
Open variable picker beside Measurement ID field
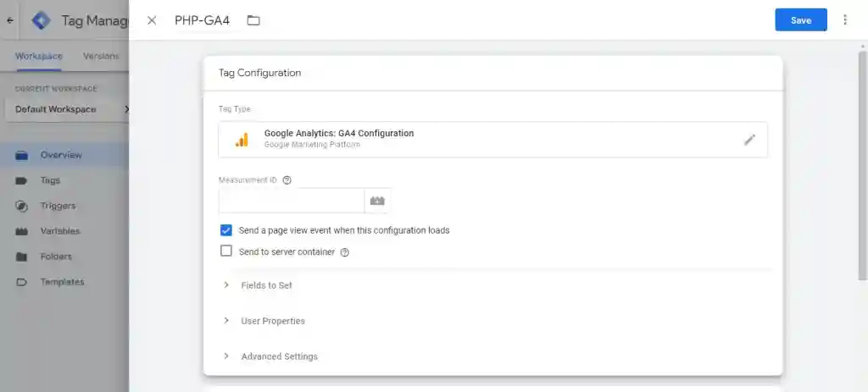(377, 201)
